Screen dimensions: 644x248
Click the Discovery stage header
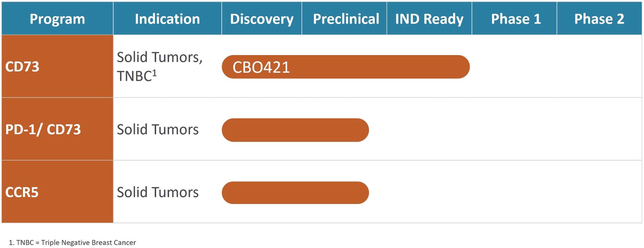262,19
